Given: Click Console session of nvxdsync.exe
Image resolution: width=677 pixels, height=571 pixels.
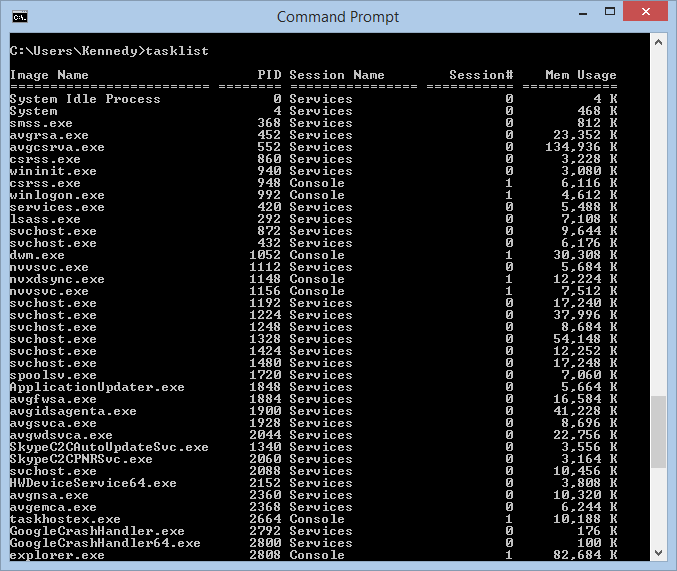Looking at the screenshot, I should tap(317, 279).
